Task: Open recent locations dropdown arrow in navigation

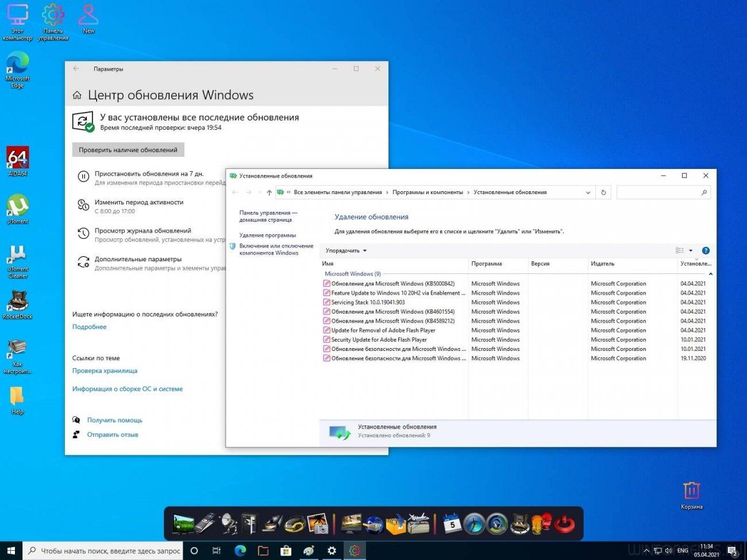Action: coord(260,192)
